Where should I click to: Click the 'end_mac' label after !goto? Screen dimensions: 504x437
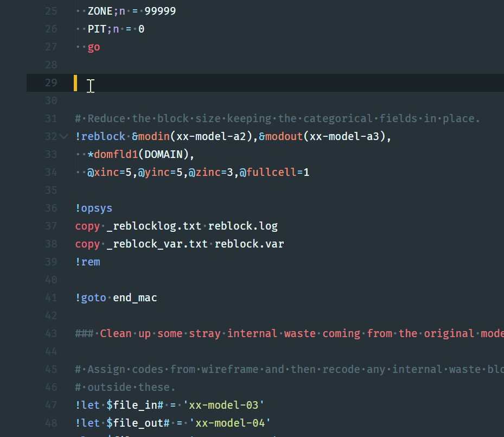(x=135, y=297)
